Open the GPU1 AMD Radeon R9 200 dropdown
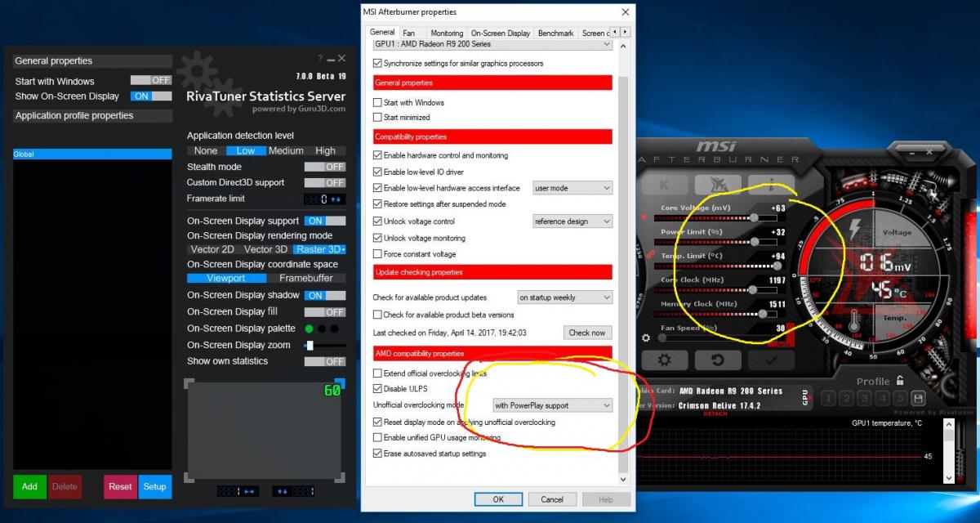980x523 pixels. click(x=492, y=44)
